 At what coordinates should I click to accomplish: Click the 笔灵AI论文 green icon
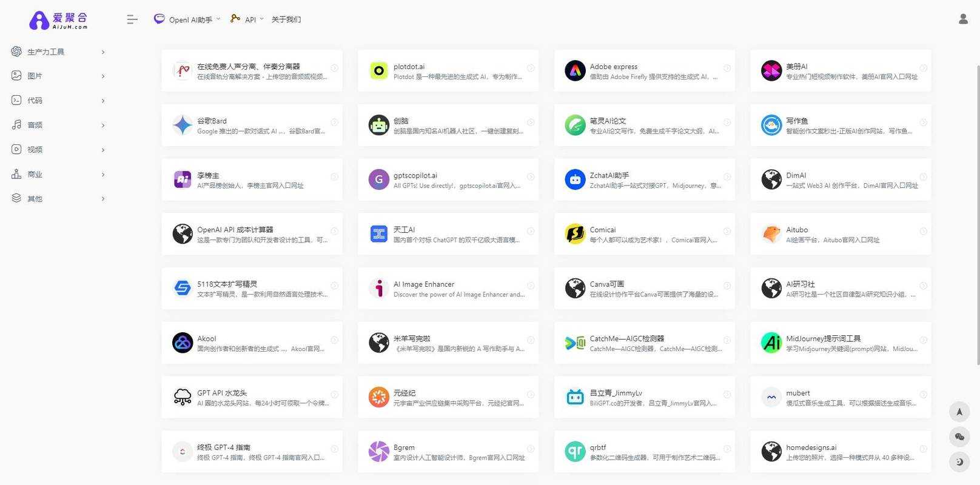575,125
